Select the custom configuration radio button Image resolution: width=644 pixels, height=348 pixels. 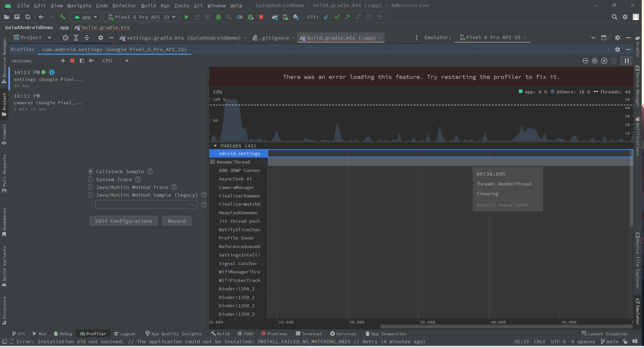(x=90, y=205)
